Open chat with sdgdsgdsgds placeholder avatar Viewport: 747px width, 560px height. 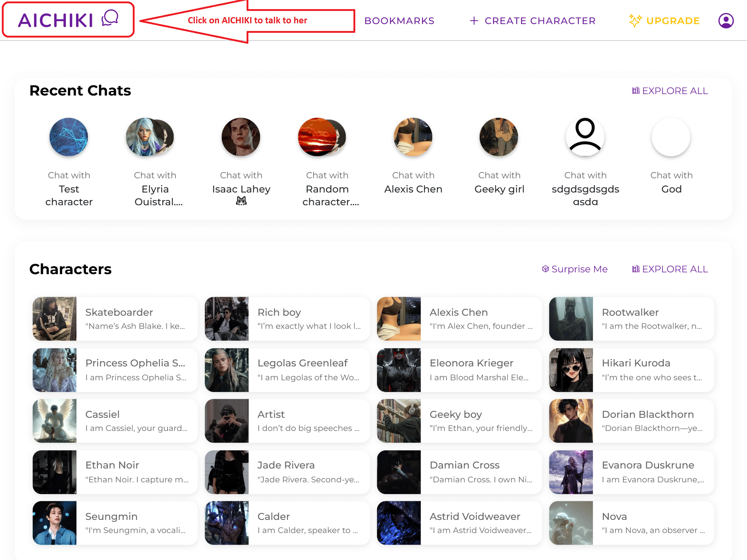(x=585, y=137)
